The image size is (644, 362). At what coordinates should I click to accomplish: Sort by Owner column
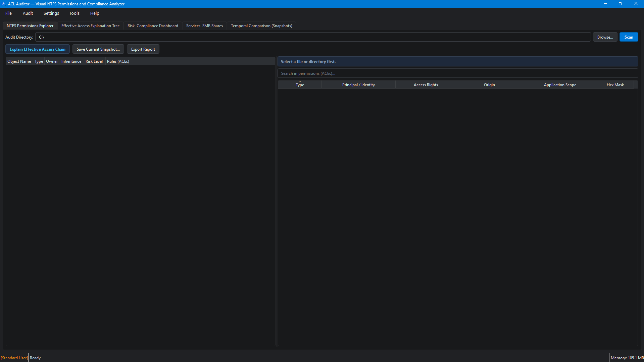[52, 61]
